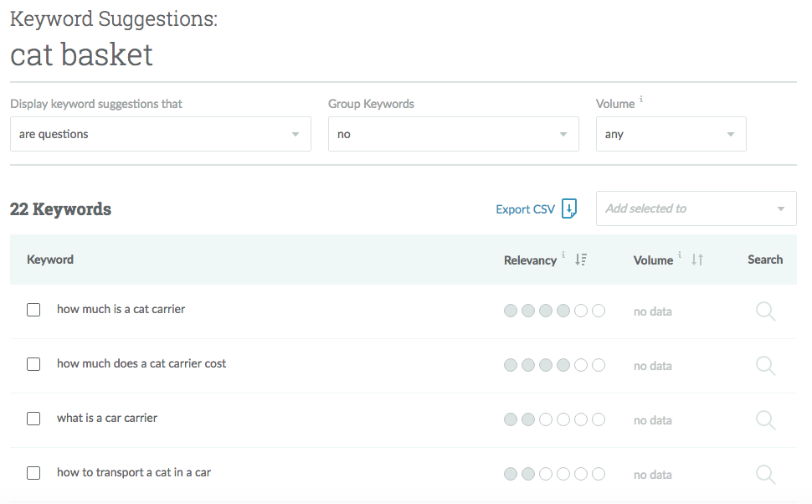Viewport: 812px width, 504px height.
Task: Click the Export CSV link
Action: pyautogui.click(x=525, y=209)
